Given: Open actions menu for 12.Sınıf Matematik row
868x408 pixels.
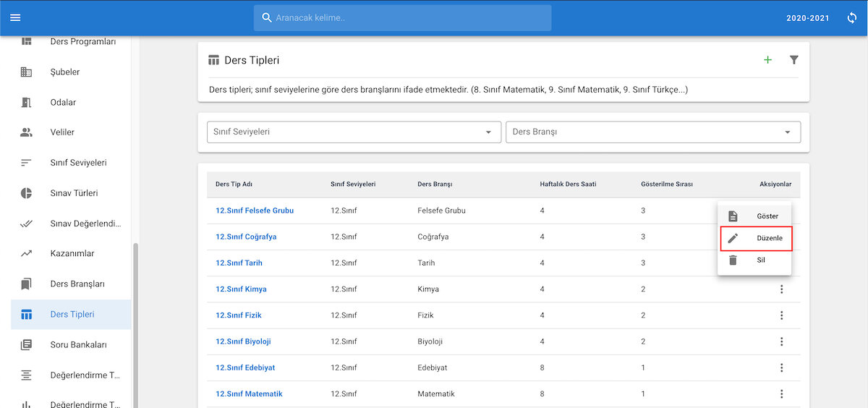Looking at the screenshot, I should point(781,394).
